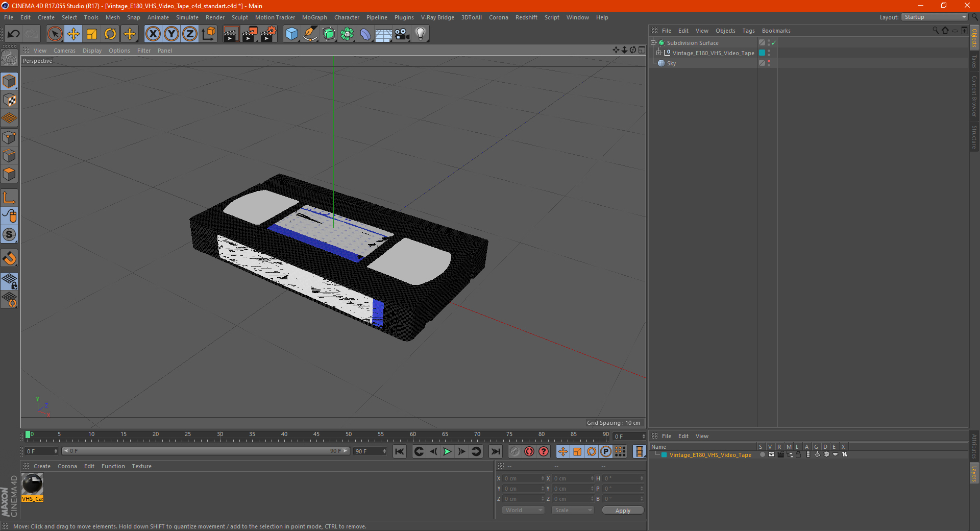980x531 pixels.
Task: Click layer color swatch in Layers panel
Action: tap(664, 455)
